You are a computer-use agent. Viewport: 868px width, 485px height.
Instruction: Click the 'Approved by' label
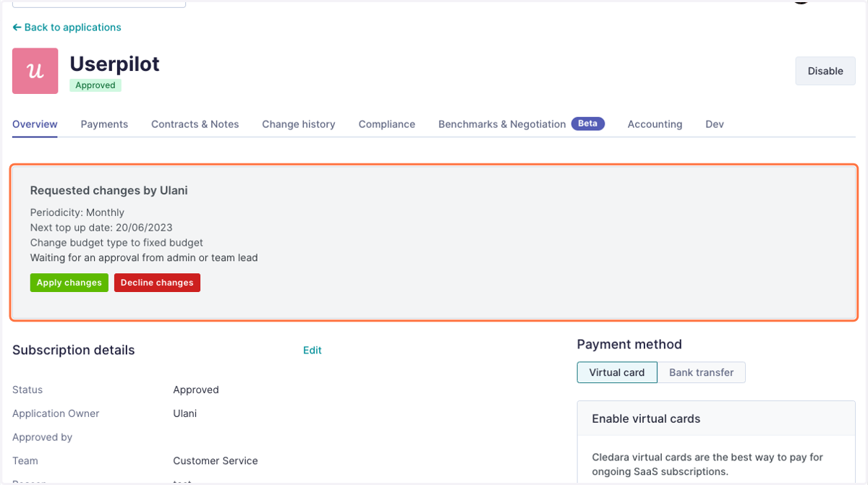click(x=43, y=437)
